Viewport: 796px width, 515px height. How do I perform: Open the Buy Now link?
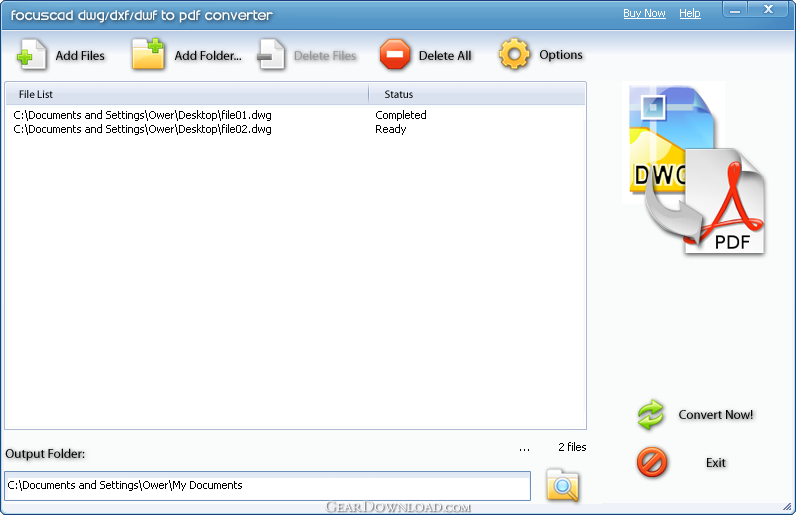[x=644, y=13]
